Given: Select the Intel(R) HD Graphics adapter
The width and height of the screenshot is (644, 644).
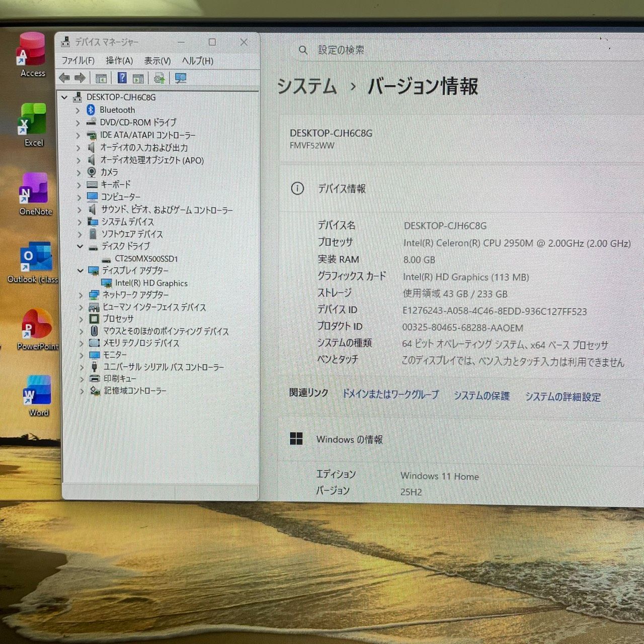Looking at the screenshot, I should tap(151, 283).
